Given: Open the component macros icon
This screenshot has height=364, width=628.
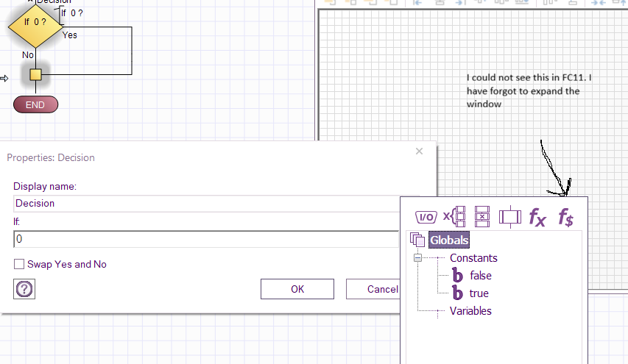Looking at the screenshot, I should click(482, 217).
